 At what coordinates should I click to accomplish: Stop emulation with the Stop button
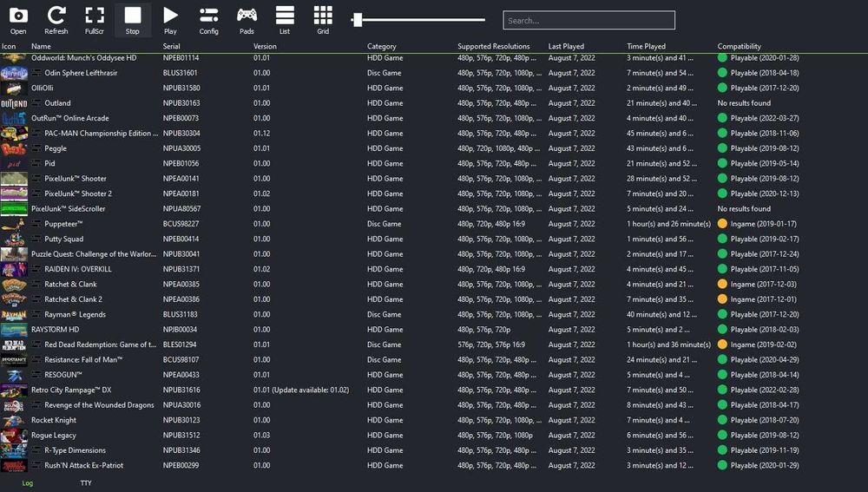click(132, 20)
